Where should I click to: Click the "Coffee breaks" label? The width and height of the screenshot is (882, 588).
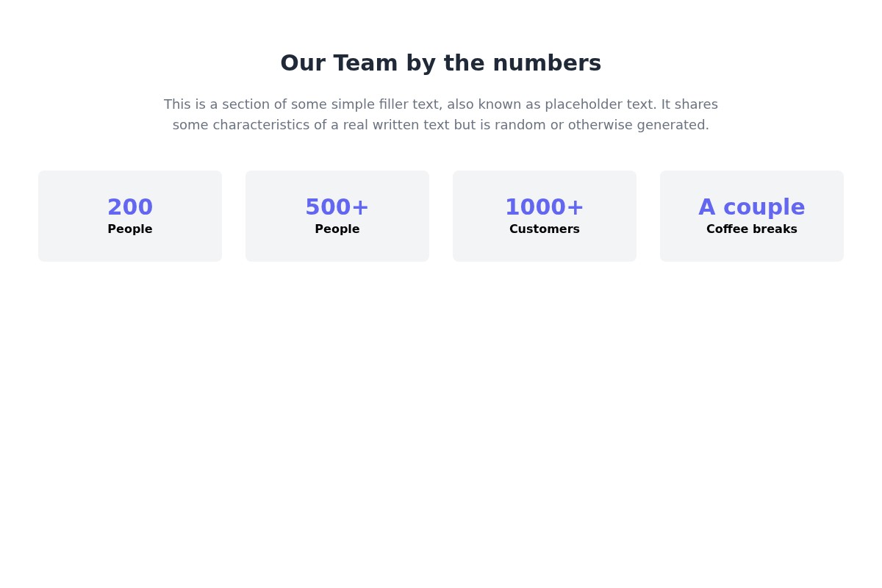pos(752,229)
